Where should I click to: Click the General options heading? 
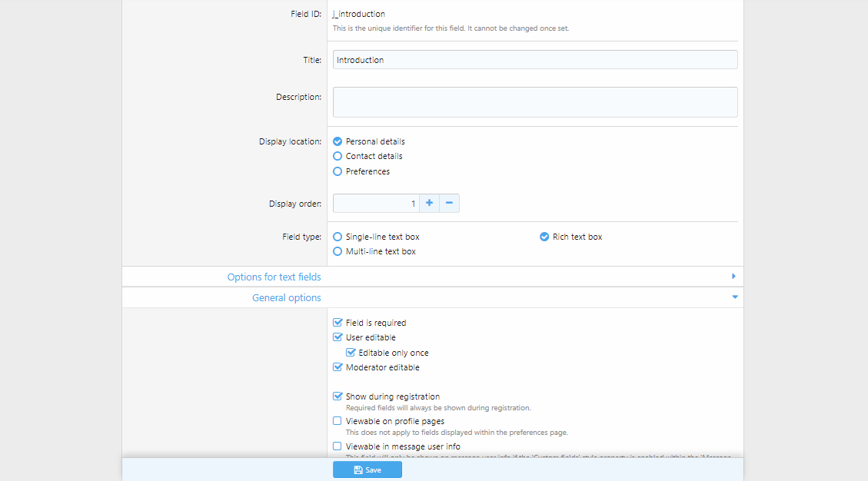[287, 297]
